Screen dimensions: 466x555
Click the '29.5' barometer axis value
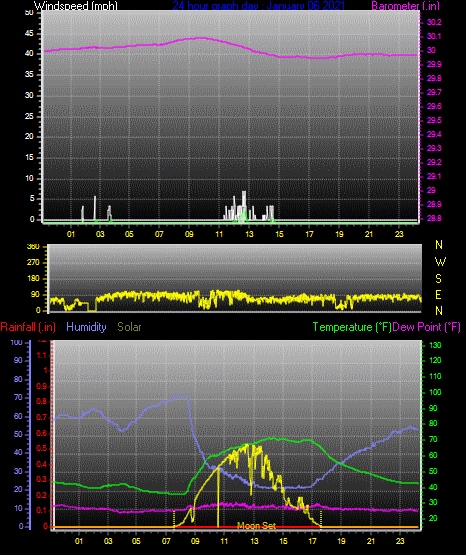tap(434, 120)
